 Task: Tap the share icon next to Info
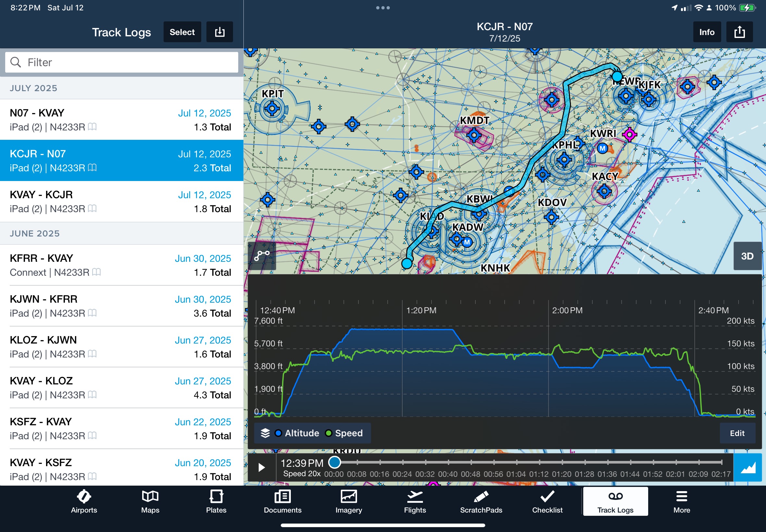(x=739, y=32)
